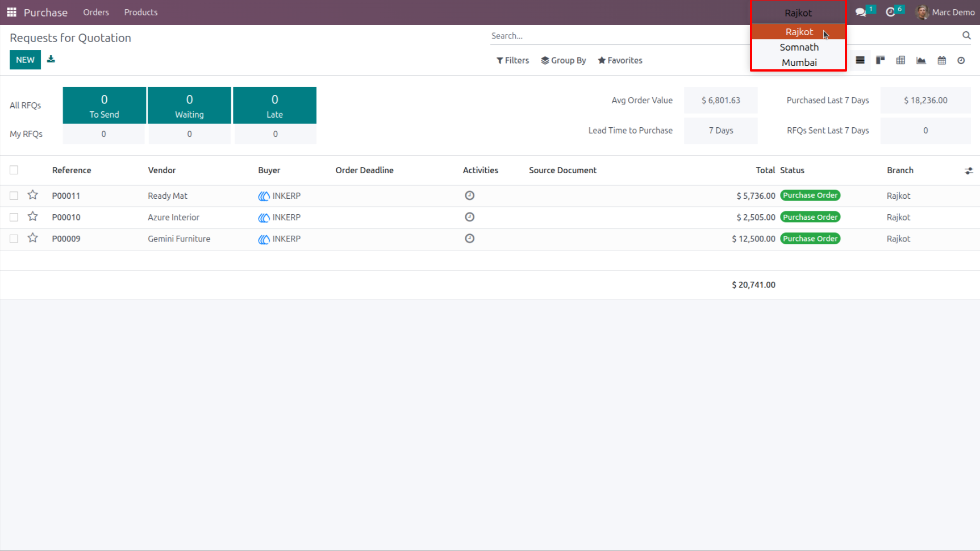Open the Group By dropdown

click(x=564, y=60)
